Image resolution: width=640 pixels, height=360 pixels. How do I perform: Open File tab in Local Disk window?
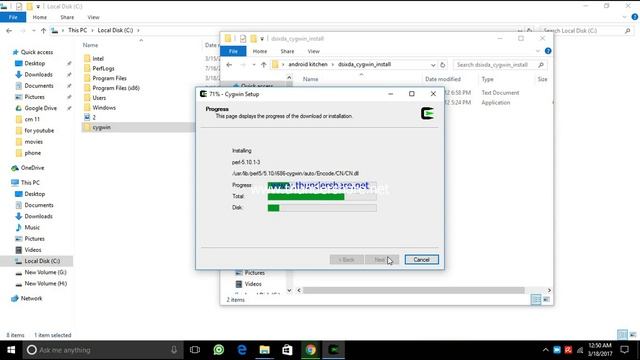click(13, 17)
